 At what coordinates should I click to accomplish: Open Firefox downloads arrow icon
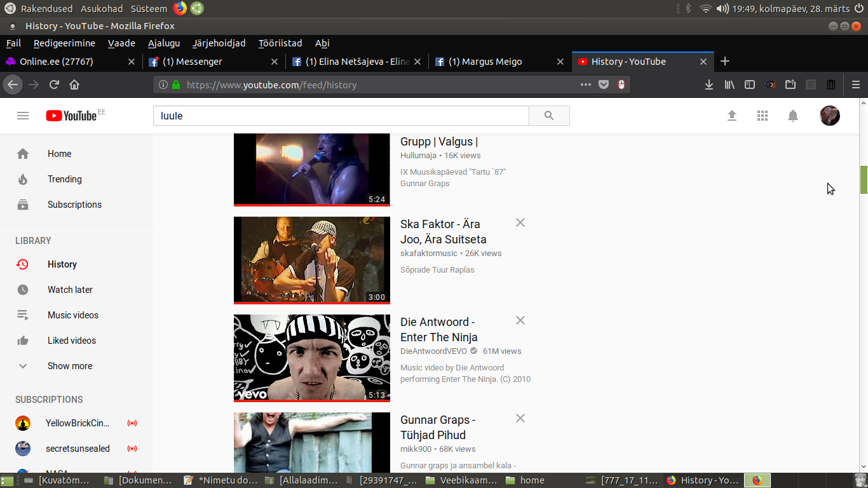(x=709, y=85)
